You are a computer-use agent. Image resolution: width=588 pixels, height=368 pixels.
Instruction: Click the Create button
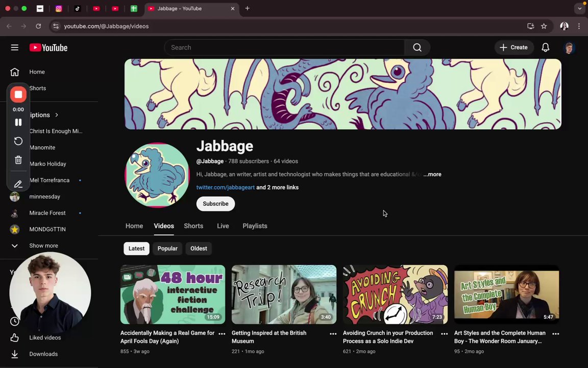(514, 48)
